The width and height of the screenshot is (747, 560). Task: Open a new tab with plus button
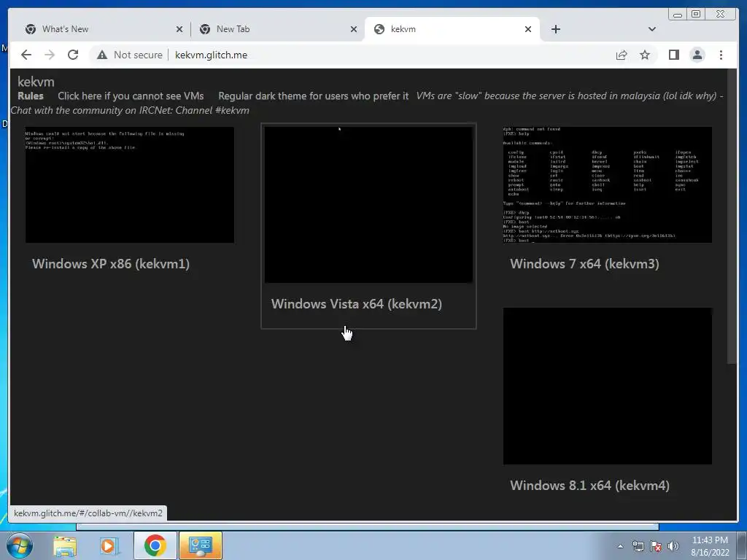click(555, 29)
